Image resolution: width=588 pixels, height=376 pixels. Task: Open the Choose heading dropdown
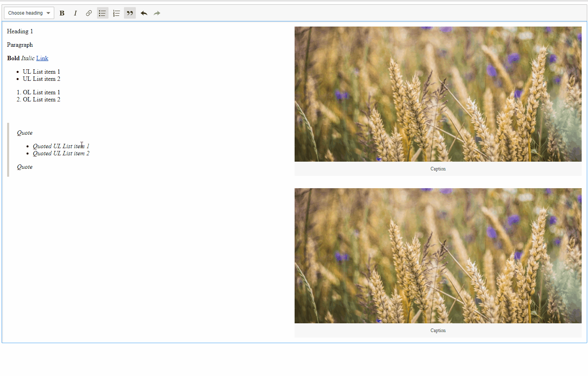pyautogui.click(x=29, y=13)
